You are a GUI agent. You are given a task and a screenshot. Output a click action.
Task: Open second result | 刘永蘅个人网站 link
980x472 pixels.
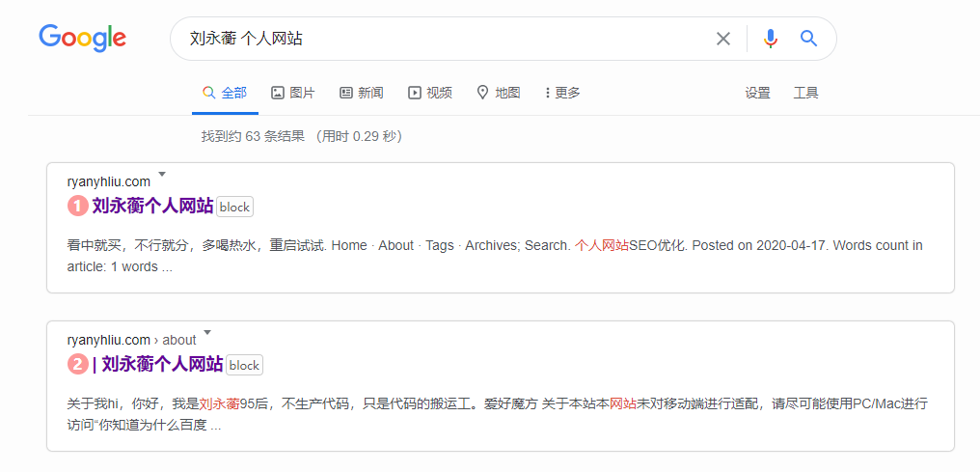point(157,364)
